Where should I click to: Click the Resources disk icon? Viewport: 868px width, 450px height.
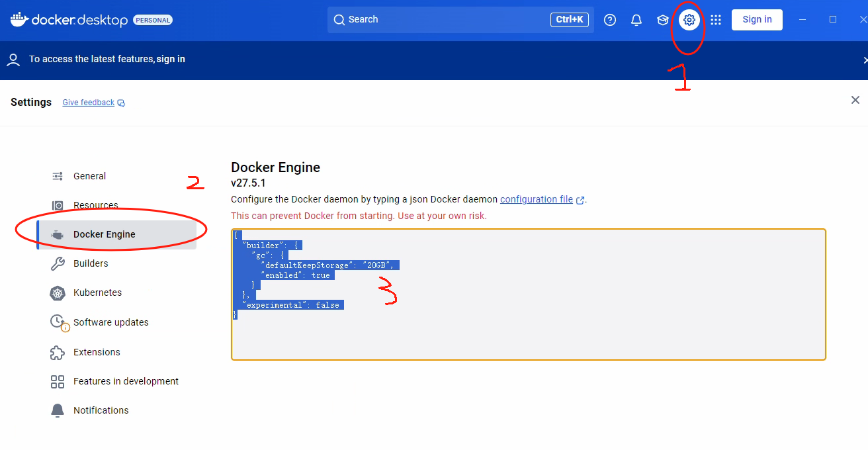[x=58, y=205]
